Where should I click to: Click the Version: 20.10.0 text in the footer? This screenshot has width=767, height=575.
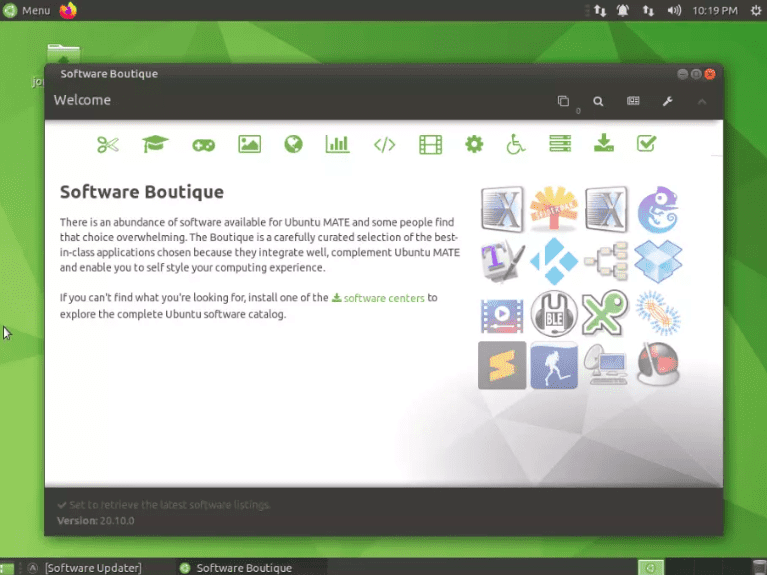96,521
